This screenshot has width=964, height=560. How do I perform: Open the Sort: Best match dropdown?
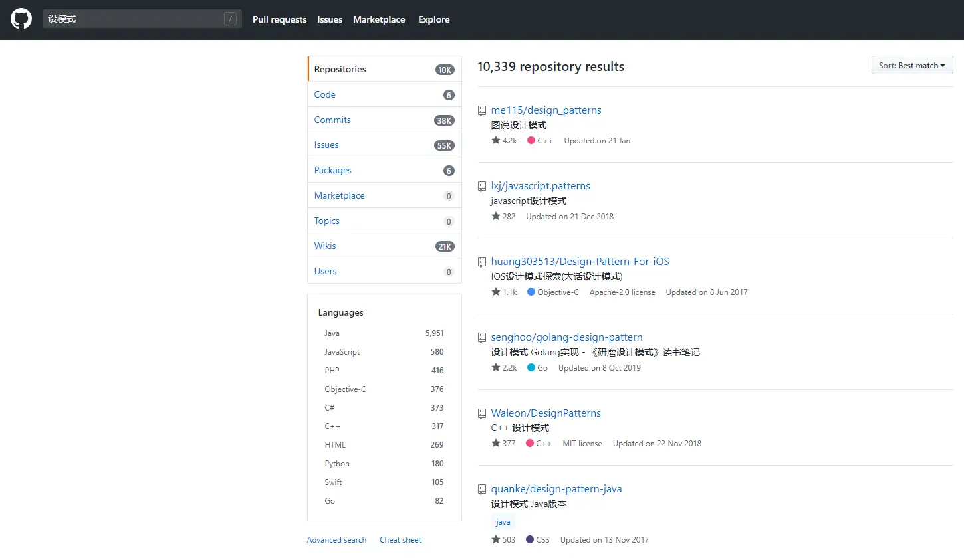coord(911,66)
